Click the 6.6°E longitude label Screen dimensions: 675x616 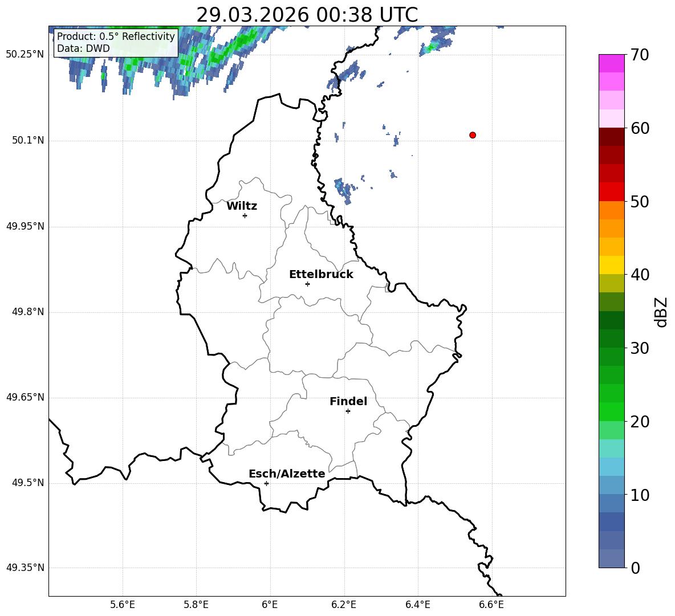[x=491, y=605]
